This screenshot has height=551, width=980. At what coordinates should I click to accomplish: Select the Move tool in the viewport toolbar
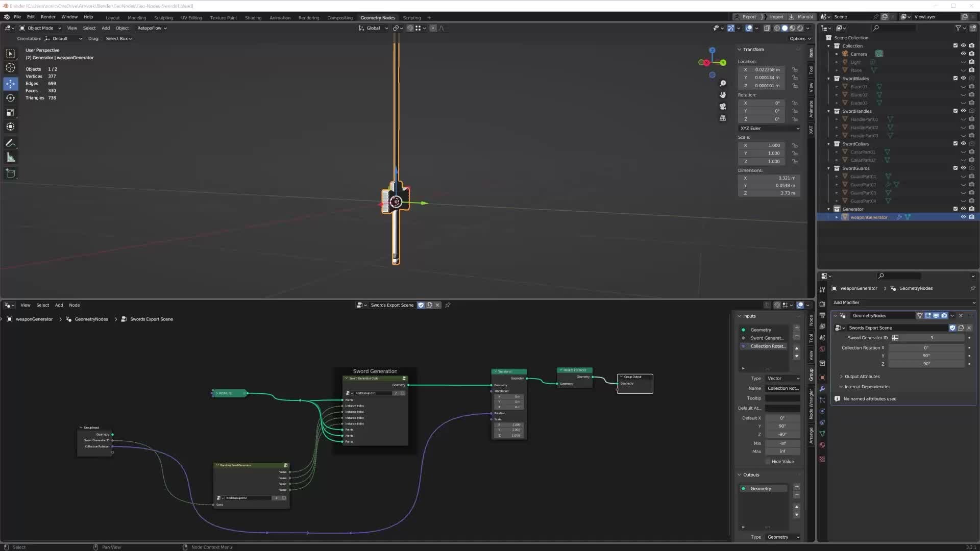[x=10, y=83]
